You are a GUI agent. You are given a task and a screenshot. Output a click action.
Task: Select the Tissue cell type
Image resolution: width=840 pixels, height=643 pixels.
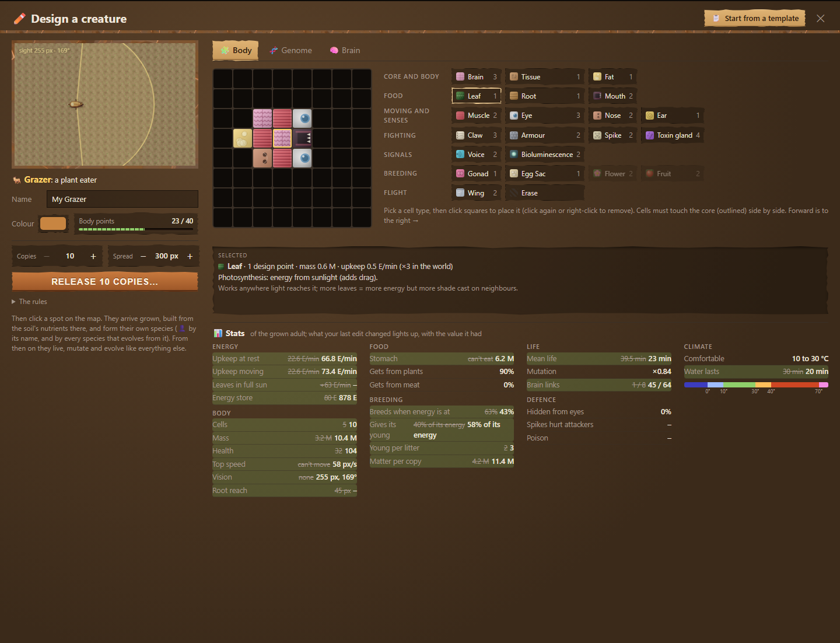[544, 77]
